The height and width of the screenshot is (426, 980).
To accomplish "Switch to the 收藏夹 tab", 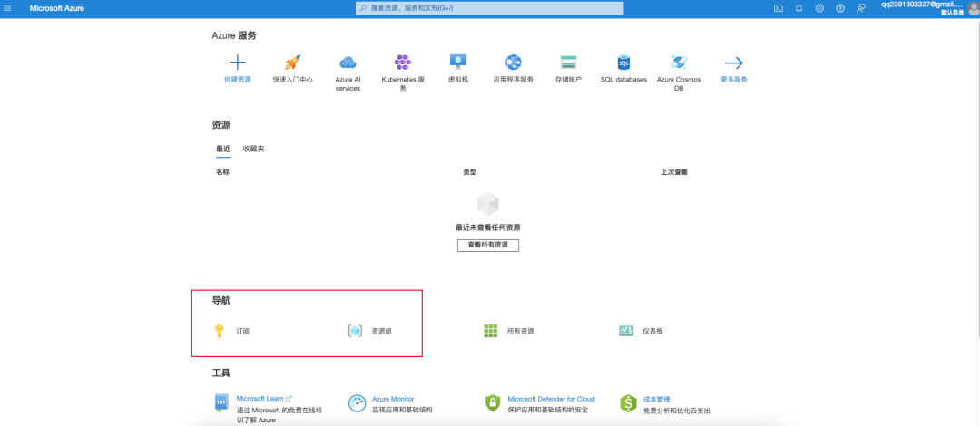I will tap(254, 149).
